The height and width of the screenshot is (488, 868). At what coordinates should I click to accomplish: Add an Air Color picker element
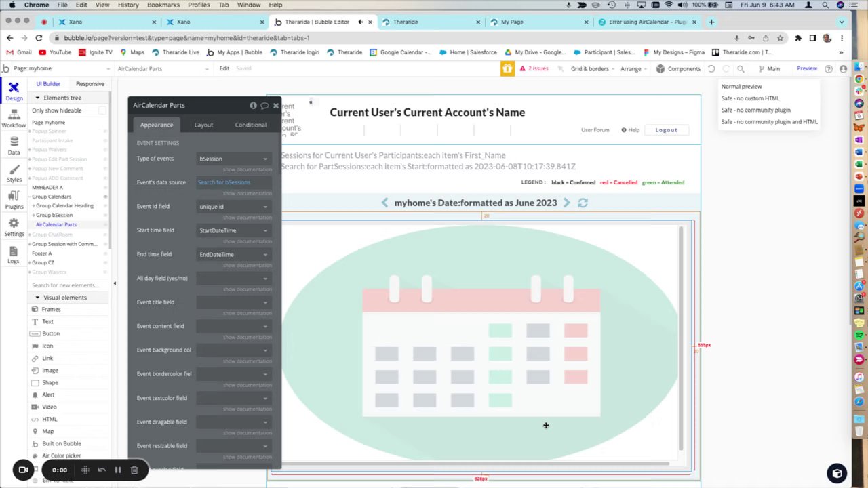coord(61,455)
